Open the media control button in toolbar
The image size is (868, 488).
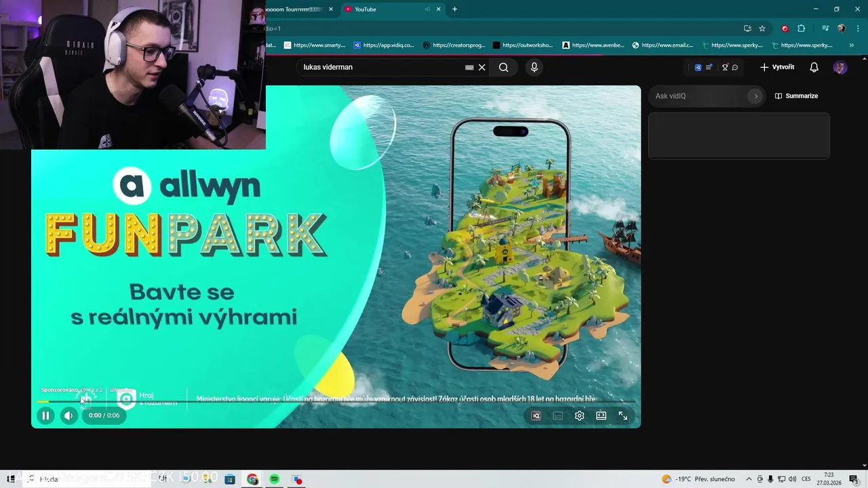[x=825, y=28]
